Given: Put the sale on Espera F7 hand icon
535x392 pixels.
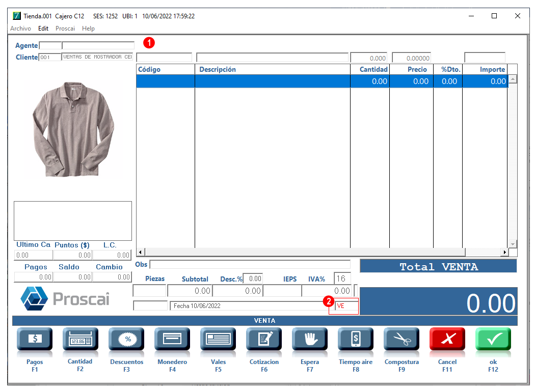Looking at the screenshot, I should (x=310, y=339).
